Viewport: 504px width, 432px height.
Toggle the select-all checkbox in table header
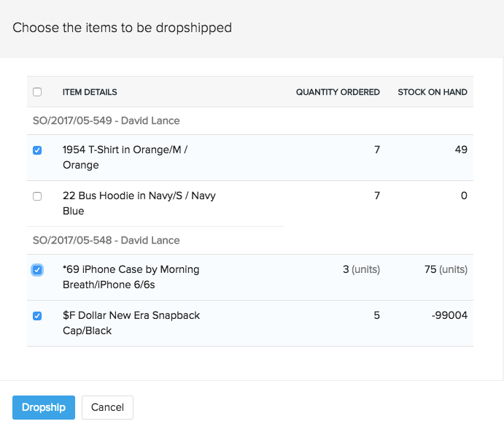pyautogui.click(x=37, y=92)
